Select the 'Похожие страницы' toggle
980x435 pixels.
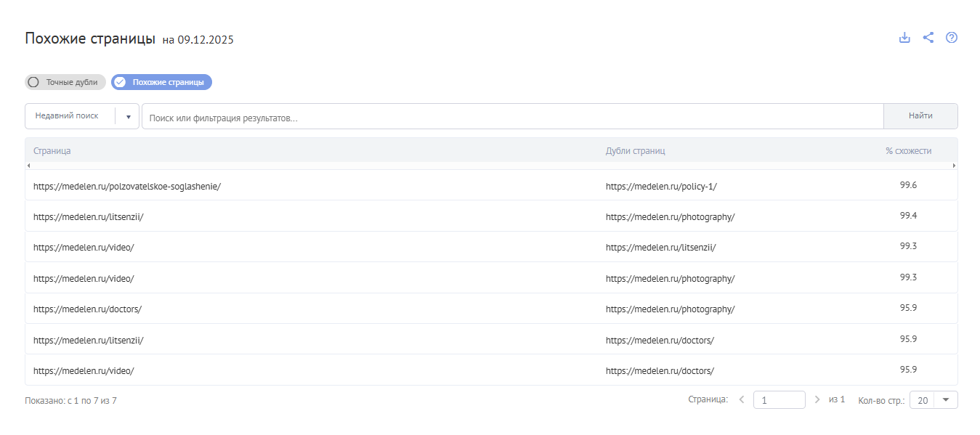[161, 82]
